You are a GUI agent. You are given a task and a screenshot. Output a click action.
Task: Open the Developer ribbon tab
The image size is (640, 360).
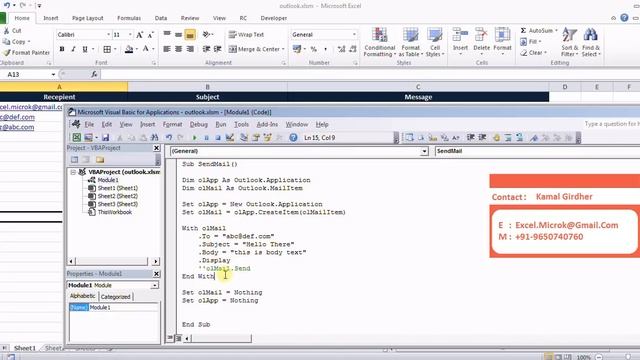[x=273, y=18]
